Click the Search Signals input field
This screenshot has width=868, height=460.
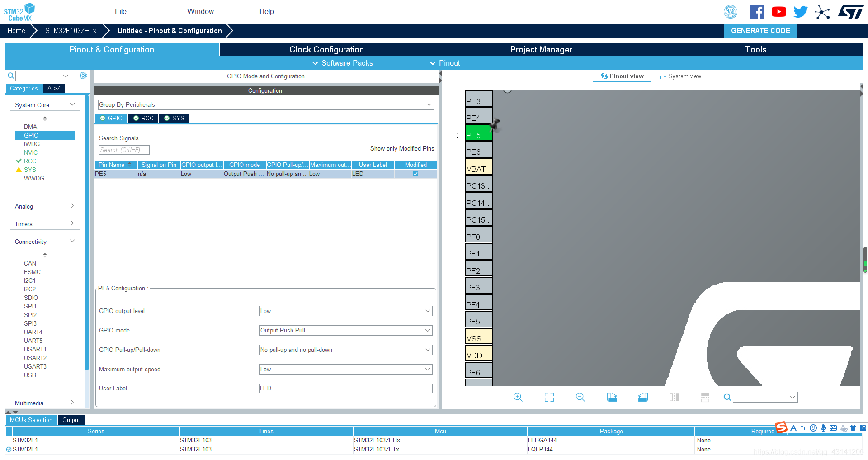124,150
